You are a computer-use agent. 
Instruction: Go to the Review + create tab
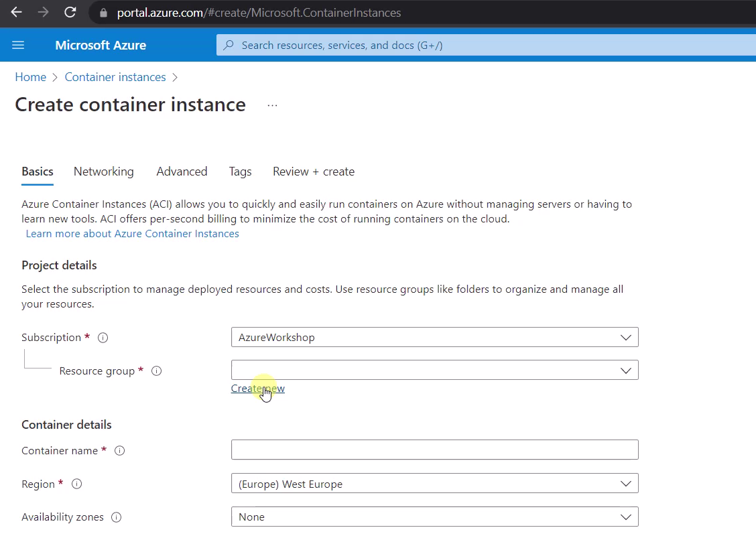(314, 172)
